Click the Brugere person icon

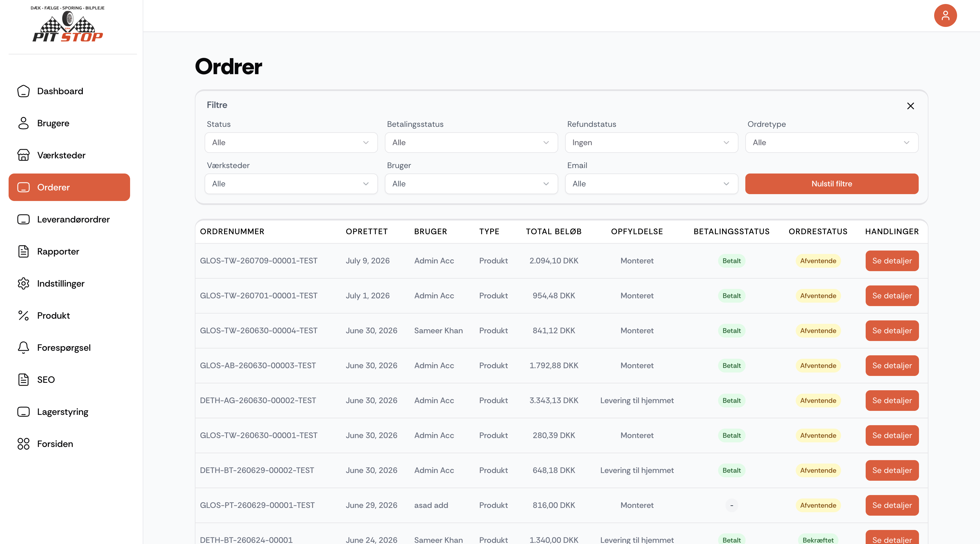[x=23, y=123]
